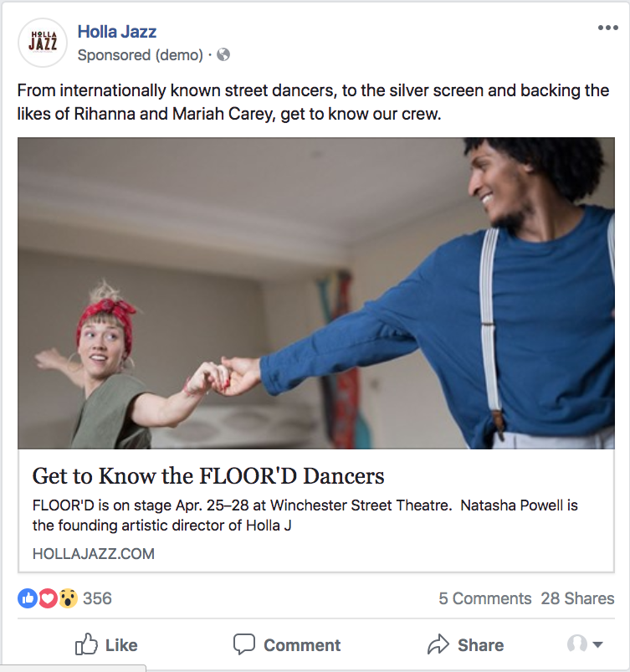
Task: Open the Holla Jazz page name link
Action: (x=116, y=32)
